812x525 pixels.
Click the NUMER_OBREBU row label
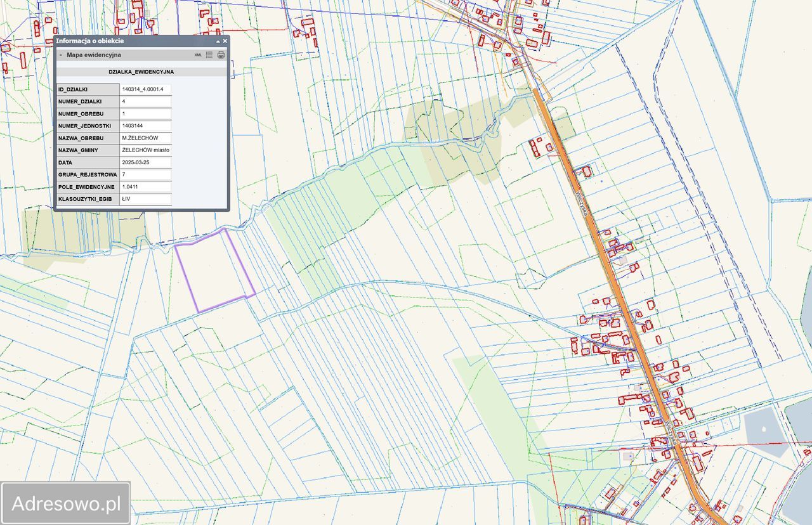[88, 113]
